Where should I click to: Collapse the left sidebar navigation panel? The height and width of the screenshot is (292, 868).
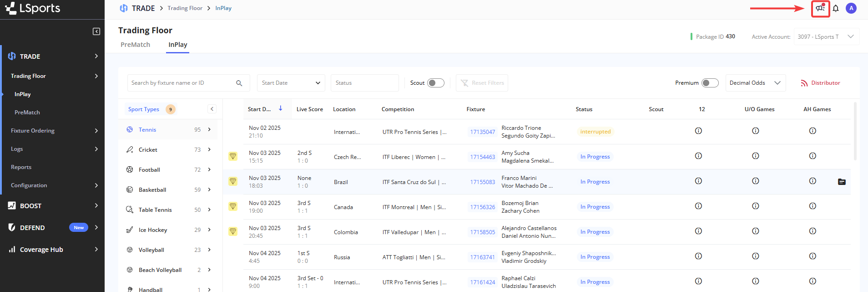point(96,31)
